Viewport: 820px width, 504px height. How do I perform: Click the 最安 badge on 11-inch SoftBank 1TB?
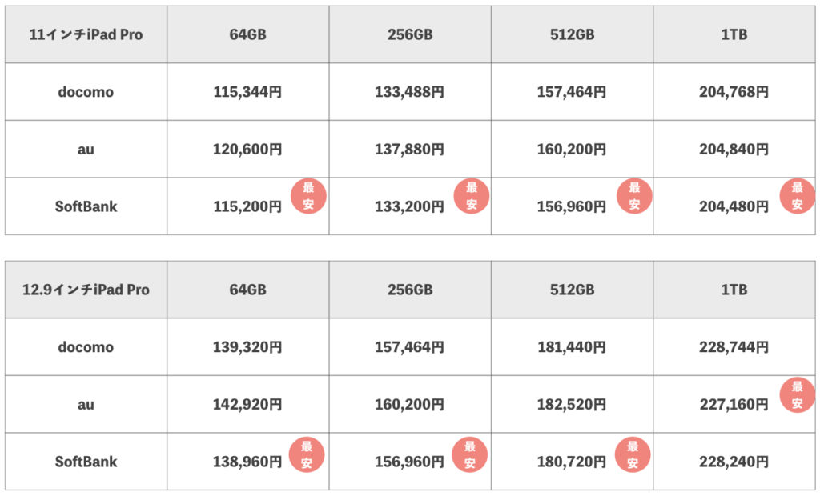coord(797,196)
